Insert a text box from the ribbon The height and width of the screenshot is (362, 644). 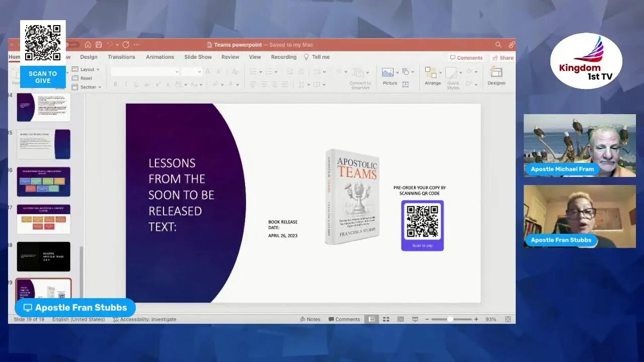click(x=406, y=84)
